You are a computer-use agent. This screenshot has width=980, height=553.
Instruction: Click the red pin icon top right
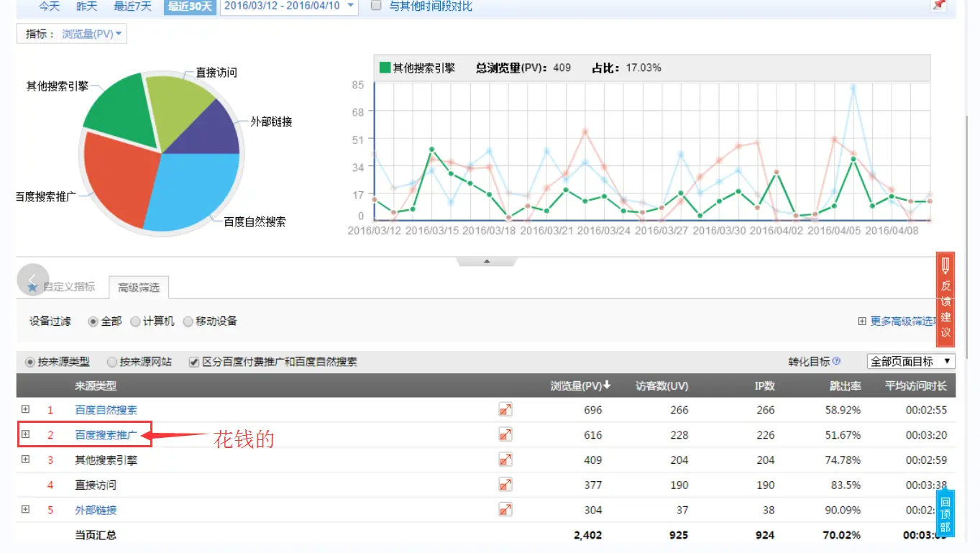tap(938, 5)
